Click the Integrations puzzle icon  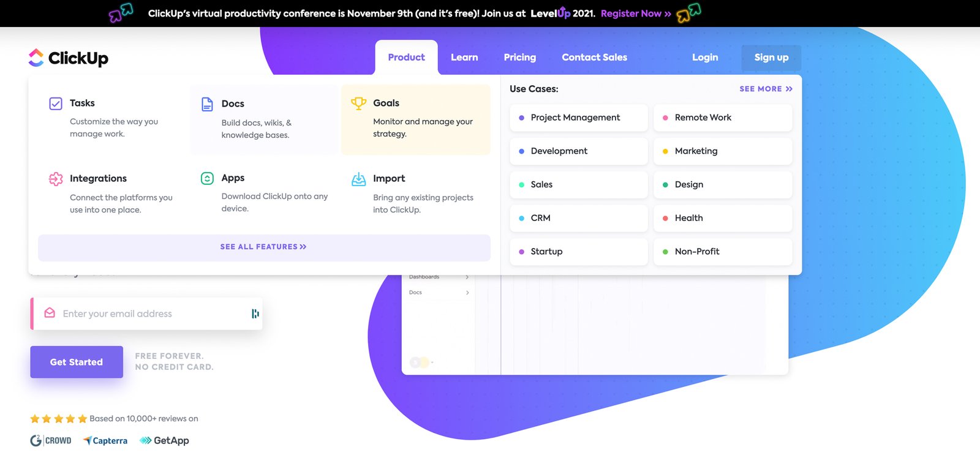tap(56, 179)
